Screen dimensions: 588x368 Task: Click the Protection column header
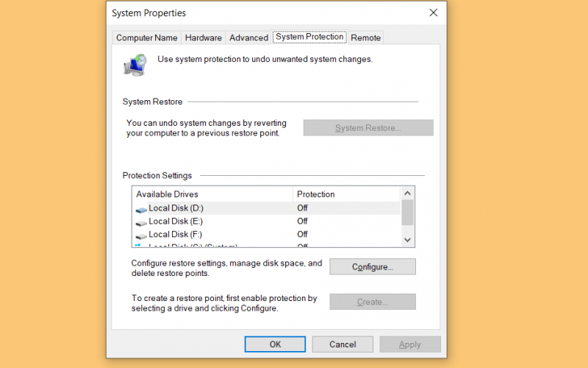click(x=347, y=194)
